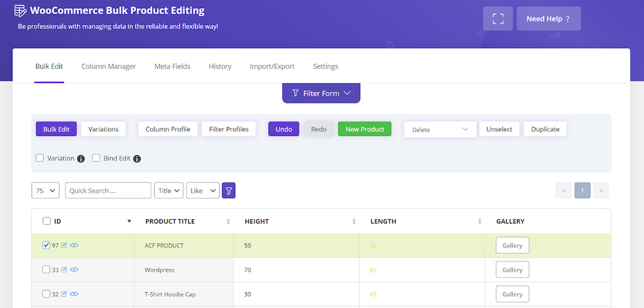Open the rows-per-page 75 dropdown
The height and width of the screenshot is (308, 644).
46,190
